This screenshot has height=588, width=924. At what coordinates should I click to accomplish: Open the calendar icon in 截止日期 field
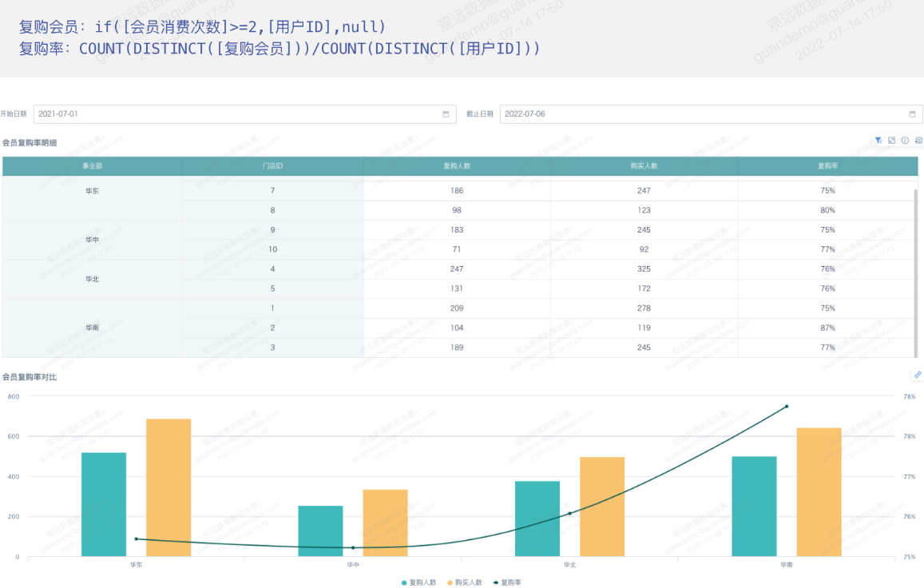pos(912,114)
